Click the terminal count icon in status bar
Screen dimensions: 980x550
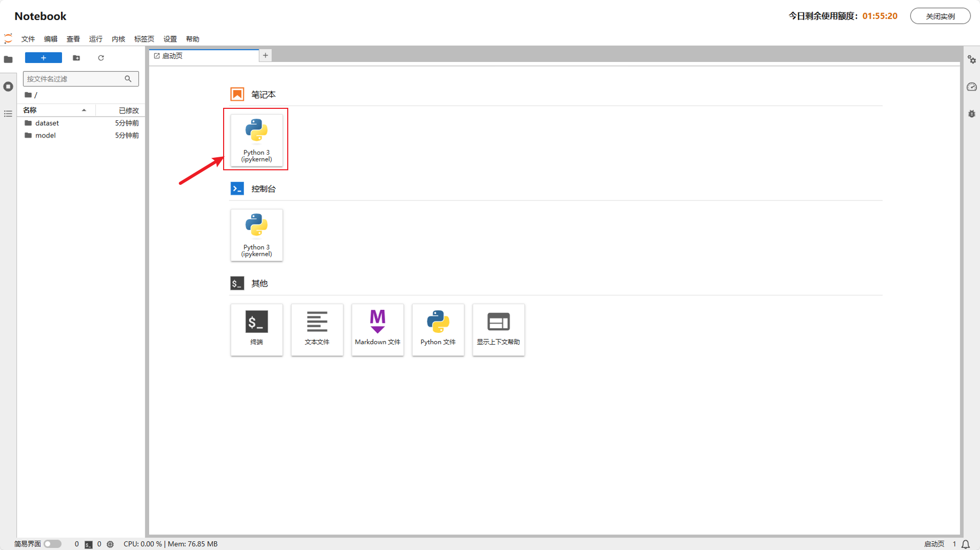coord(88,544)
